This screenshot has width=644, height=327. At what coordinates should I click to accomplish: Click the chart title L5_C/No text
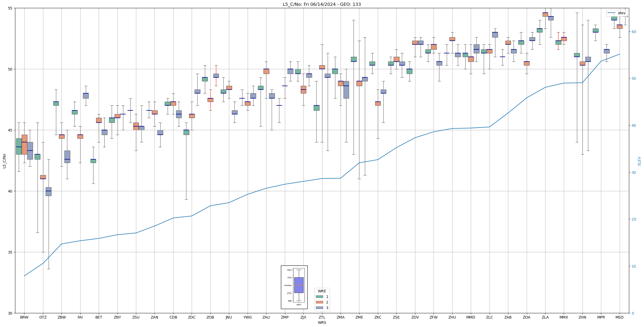[322, 4]
